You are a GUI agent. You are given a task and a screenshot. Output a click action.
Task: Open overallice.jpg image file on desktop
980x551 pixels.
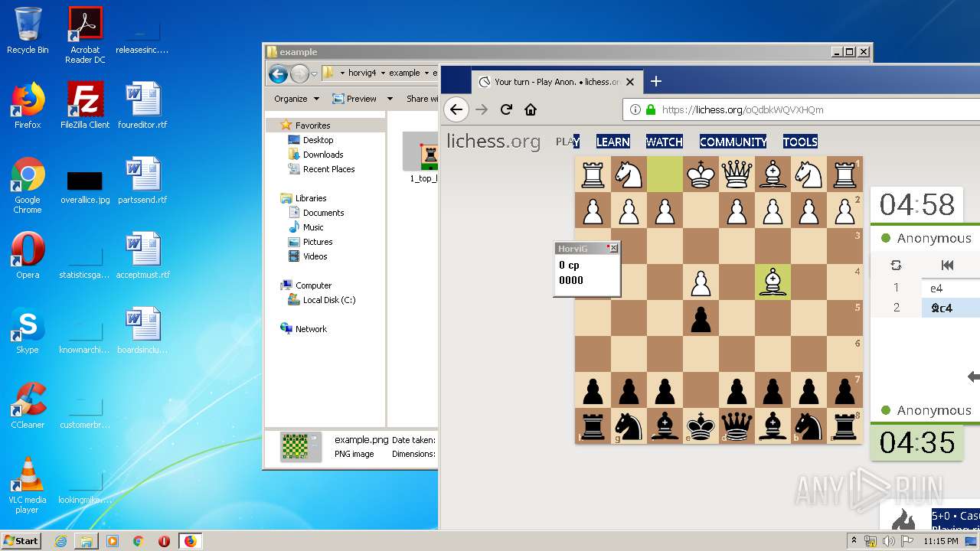click(x=85, y=186)
